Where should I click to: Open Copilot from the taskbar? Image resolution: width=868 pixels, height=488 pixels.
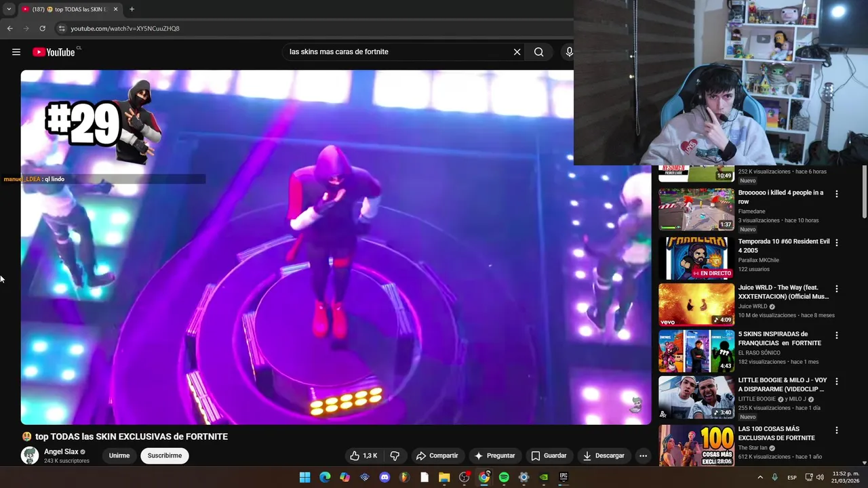344,477
